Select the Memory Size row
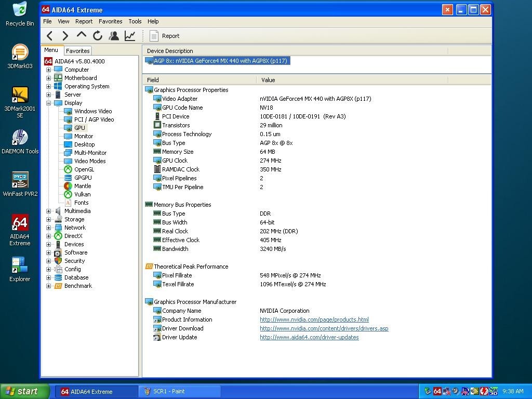The height and width of the screenshot is (399, 532). [317, 152]
